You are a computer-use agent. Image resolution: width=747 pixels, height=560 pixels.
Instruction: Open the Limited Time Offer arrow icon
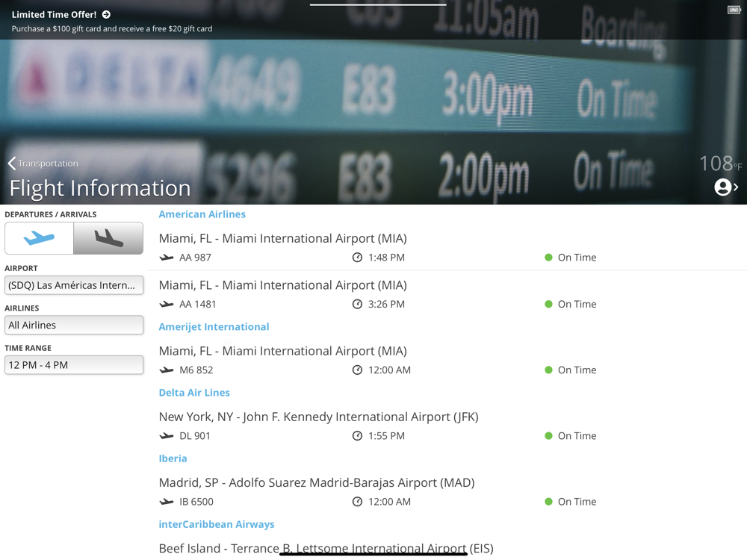click(106, 15)
